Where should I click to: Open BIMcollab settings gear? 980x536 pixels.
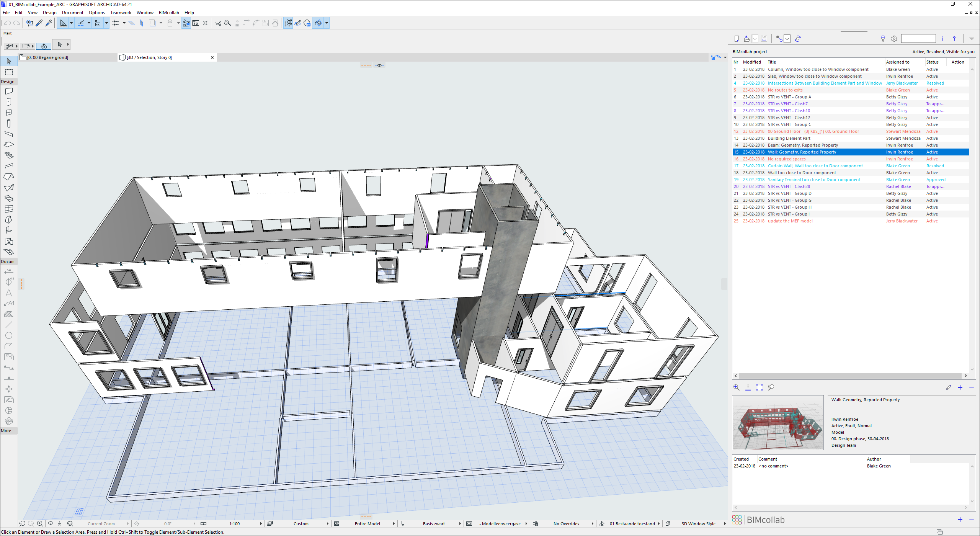[894, 38]
